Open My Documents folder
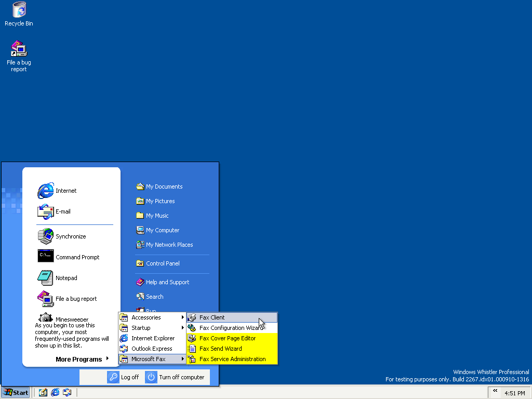Screen dimensions: 532x399 (159, 187)
